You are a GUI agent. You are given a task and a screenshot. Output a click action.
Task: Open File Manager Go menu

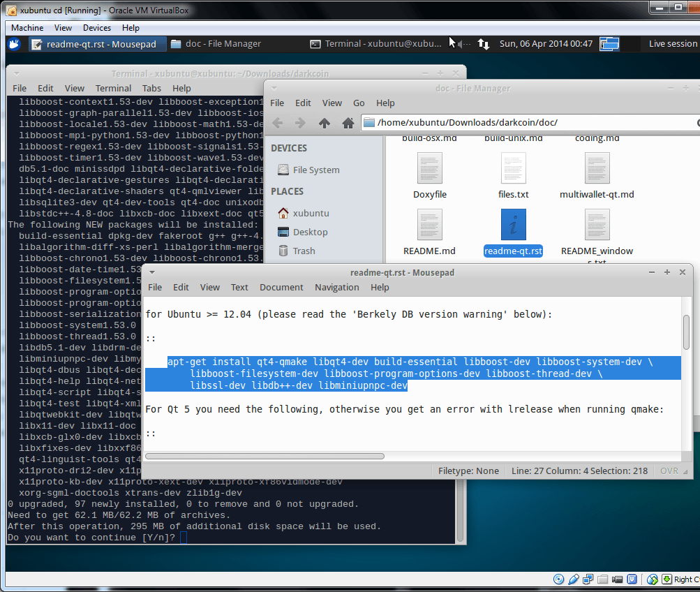pyautogui.click(x=359, y=103)
